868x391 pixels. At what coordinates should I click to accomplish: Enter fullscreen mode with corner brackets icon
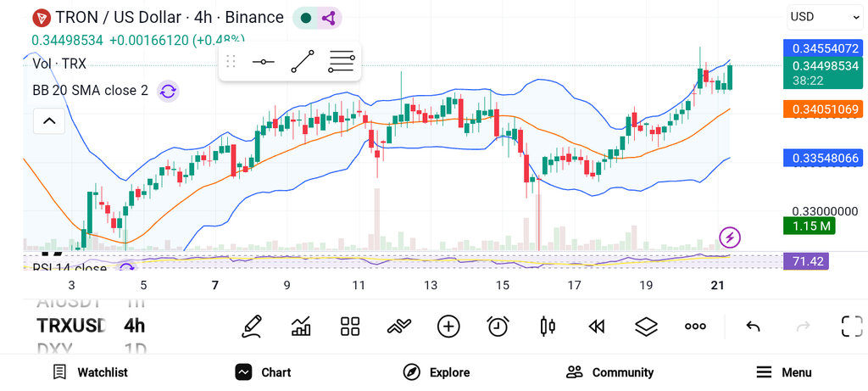point(852,327)
